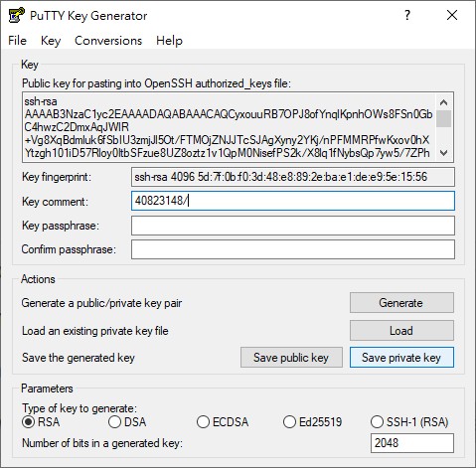Open the Help menu

[169, 41]
